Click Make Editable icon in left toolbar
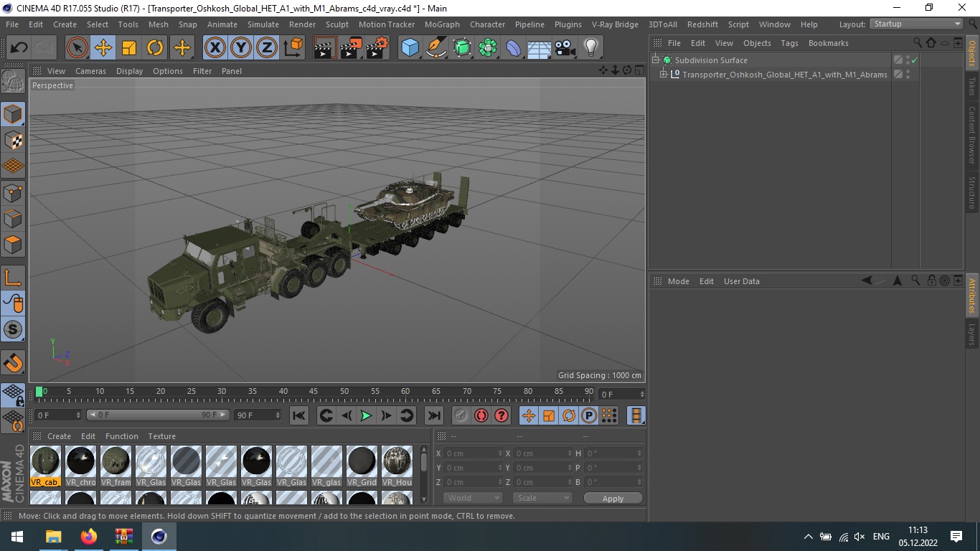This screenshot has height=551, width=980. (x=13, y=82)
